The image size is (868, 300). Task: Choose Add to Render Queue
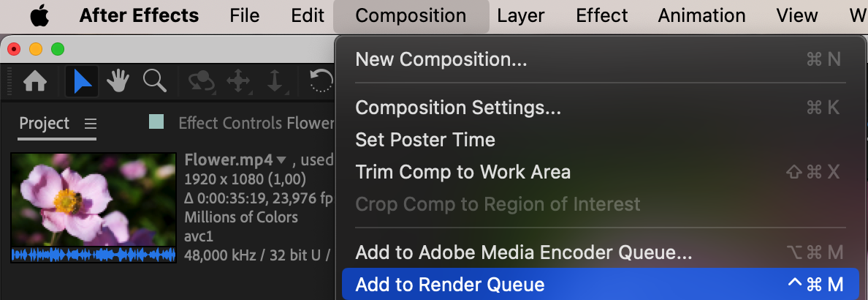pos(450,285)
